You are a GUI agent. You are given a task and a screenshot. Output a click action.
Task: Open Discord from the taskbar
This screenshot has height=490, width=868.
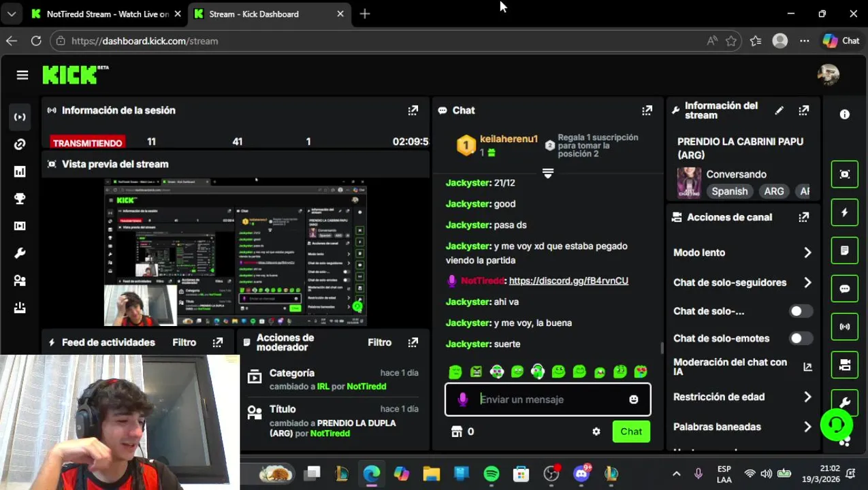[581, 474]
